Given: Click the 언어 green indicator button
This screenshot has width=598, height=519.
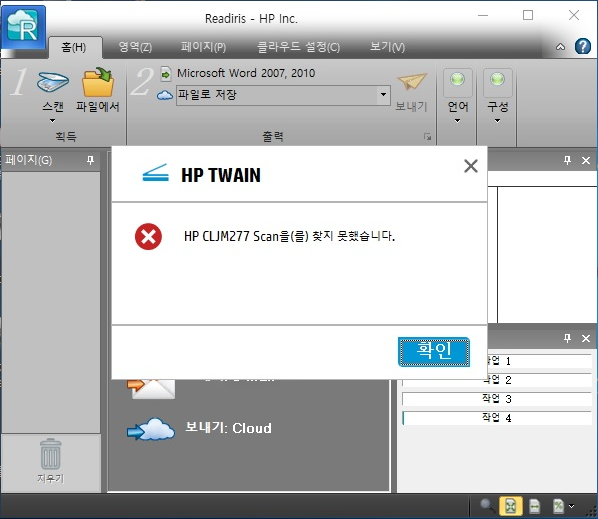Looking at the screenshot, I should tap(458, 82).
